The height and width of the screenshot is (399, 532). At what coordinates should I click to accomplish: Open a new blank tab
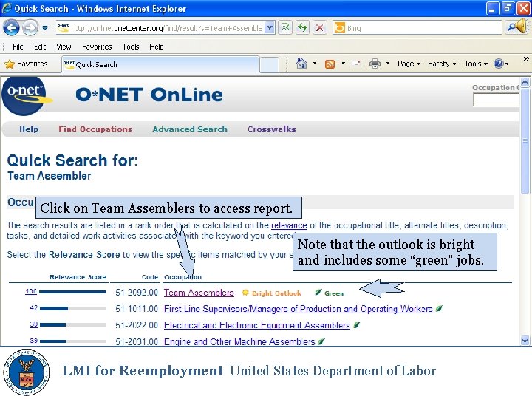[x=269, y=65]
